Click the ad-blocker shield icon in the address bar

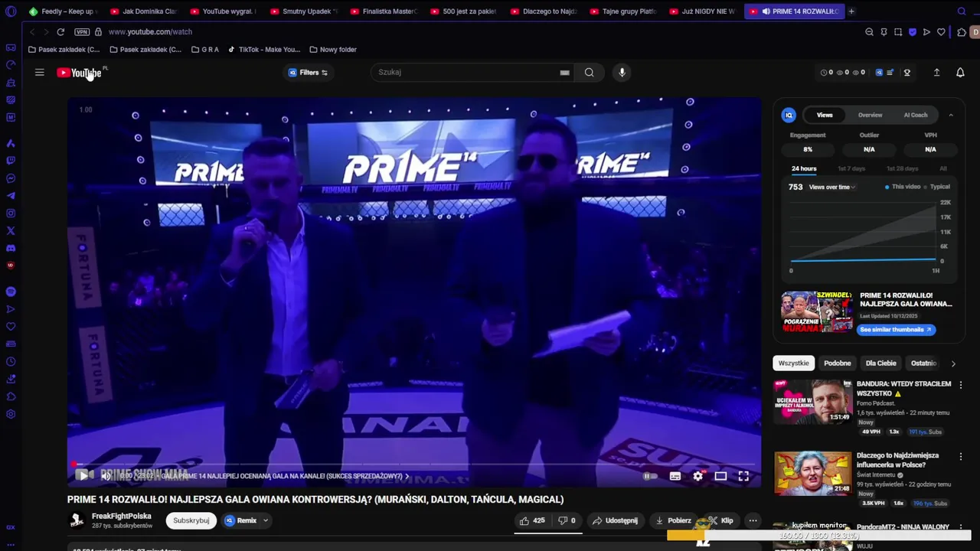(x=913, y=32)
